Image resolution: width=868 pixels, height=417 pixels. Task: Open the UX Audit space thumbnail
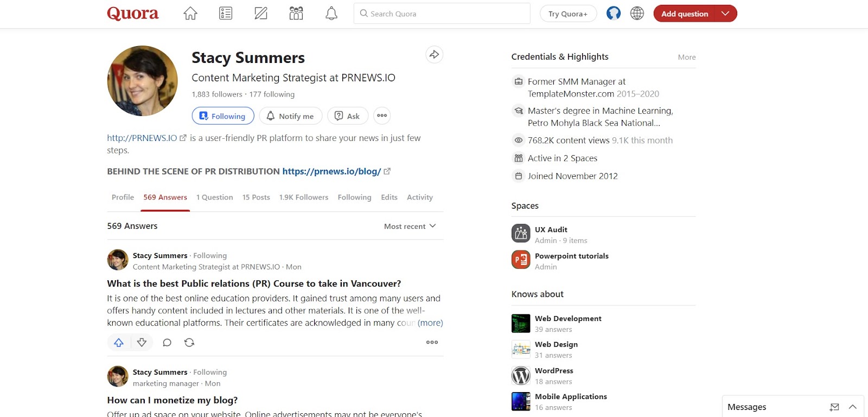tap(521, 234)
